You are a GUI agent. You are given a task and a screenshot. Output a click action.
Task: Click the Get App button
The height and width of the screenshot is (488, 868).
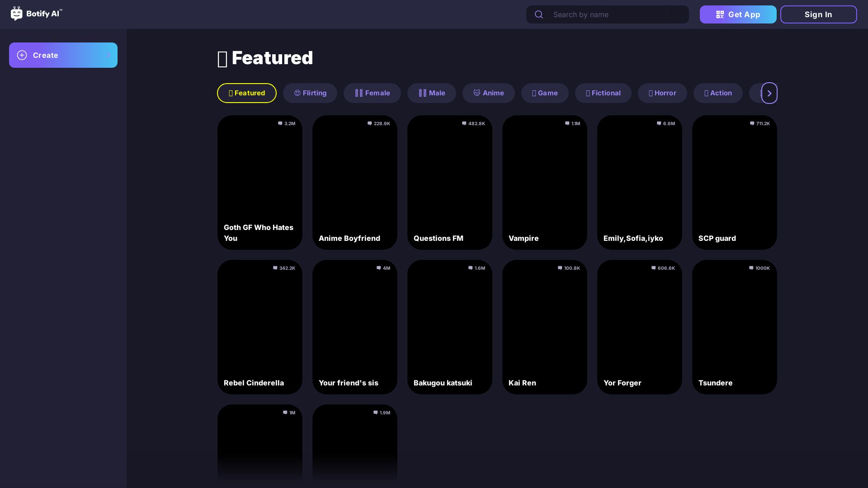738,14
